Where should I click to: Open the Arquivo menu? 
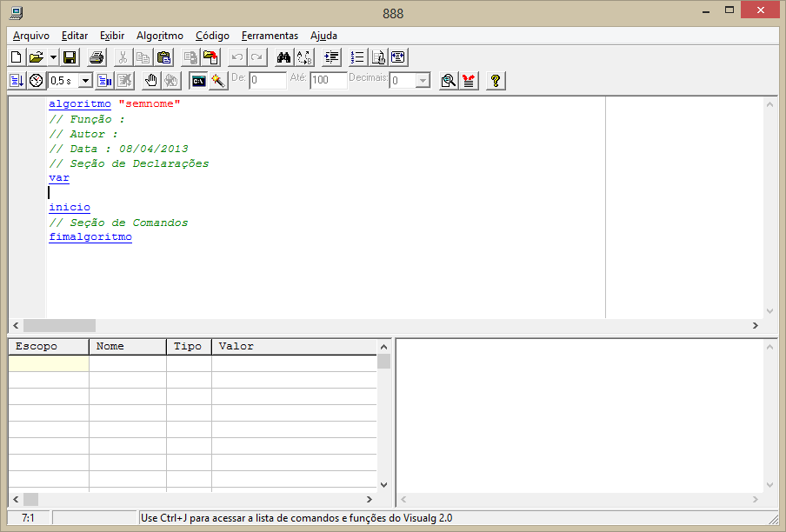coord(31,36)
